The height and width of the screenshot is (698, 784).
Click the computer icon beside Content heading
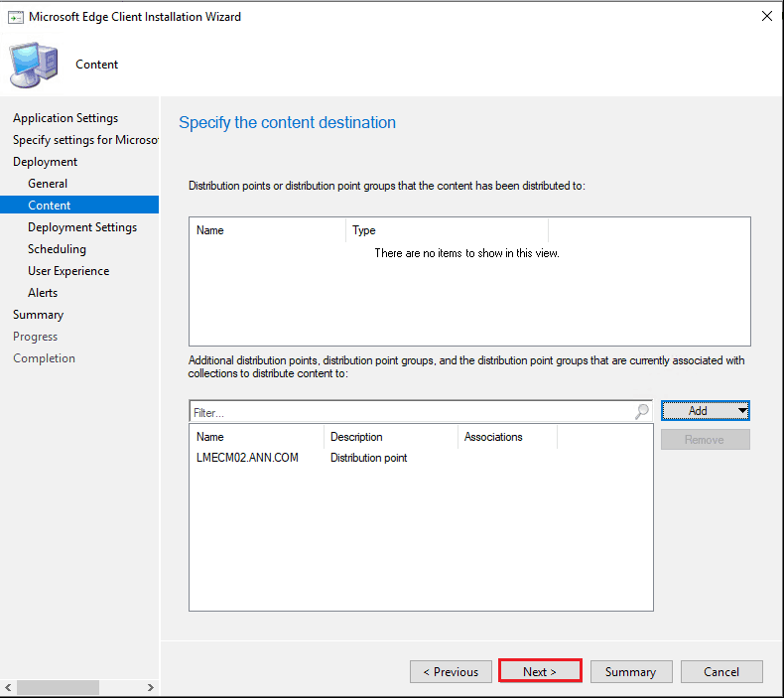click(34, 66)
